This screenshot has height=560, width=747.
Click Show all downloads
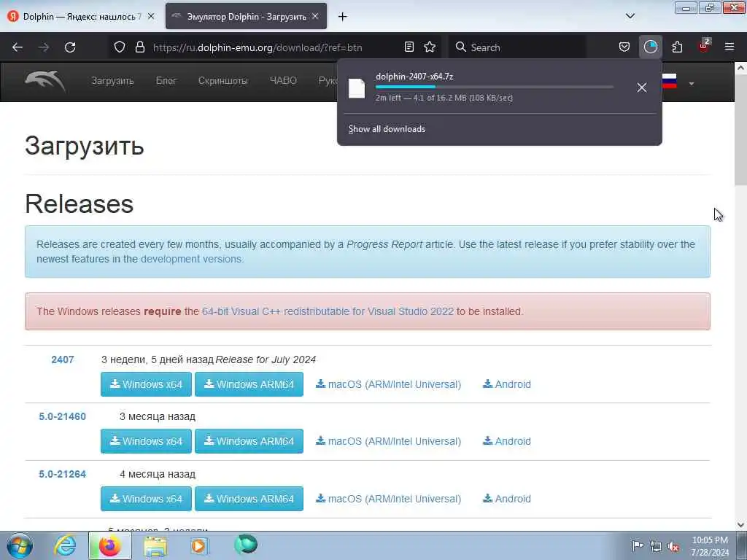point(387,129)
